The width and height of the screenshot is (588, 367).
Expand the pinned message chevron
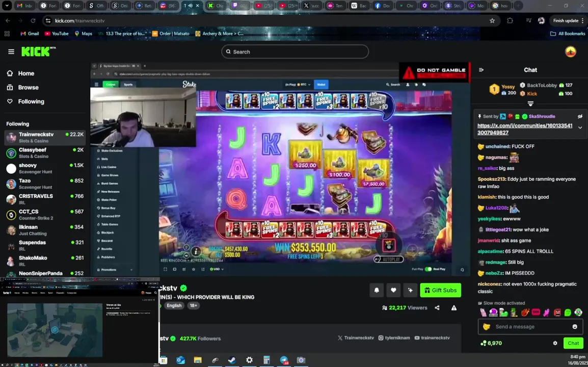coord(580,127)
